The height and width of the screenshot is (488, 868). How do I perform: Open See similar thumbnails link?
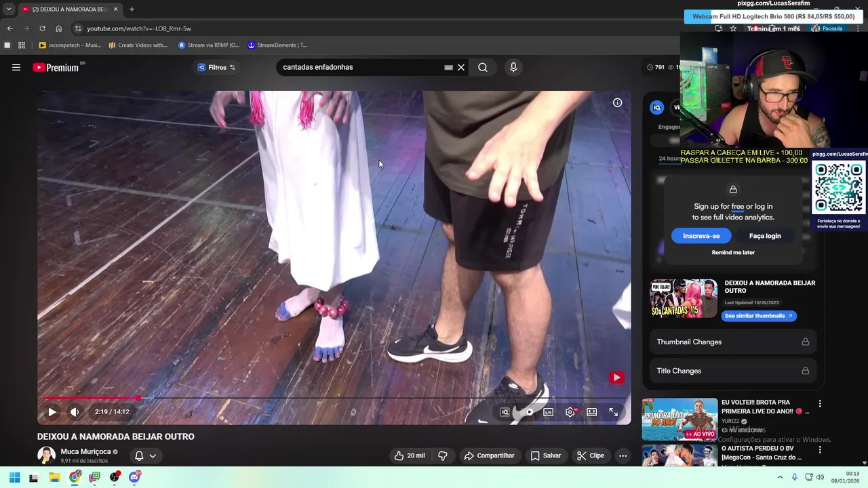click(758, 316)
